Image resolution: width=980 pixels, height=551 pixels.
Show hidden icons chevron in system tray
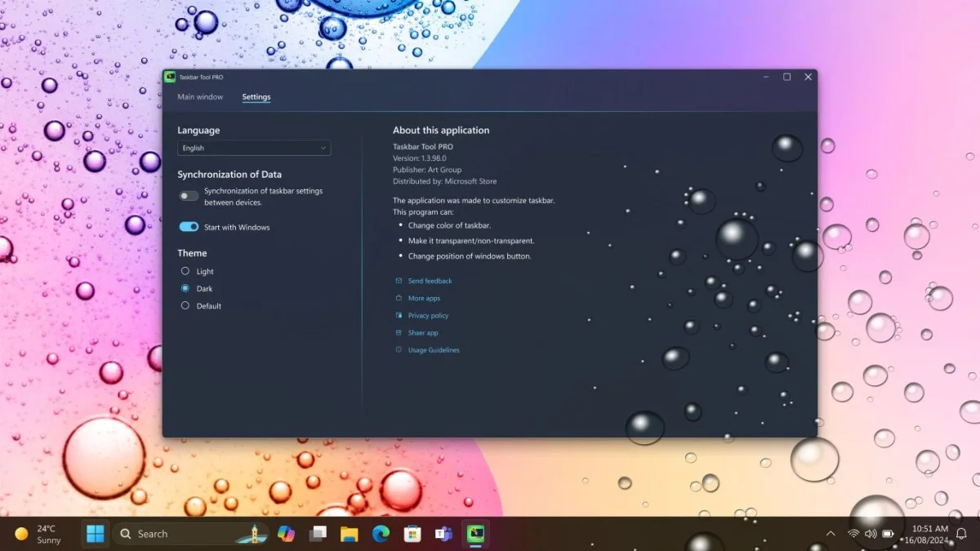(831, 534)
